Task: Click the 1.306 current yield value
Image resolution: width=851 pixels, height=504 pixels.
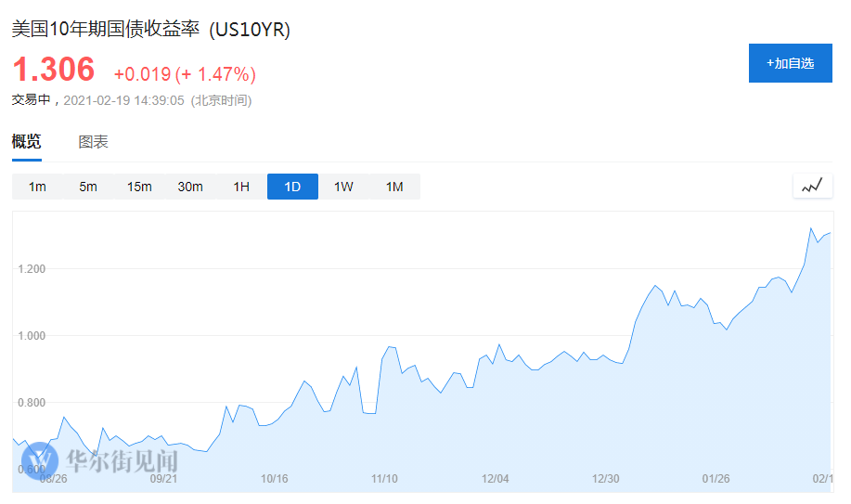Action: [x=53, y=70]
